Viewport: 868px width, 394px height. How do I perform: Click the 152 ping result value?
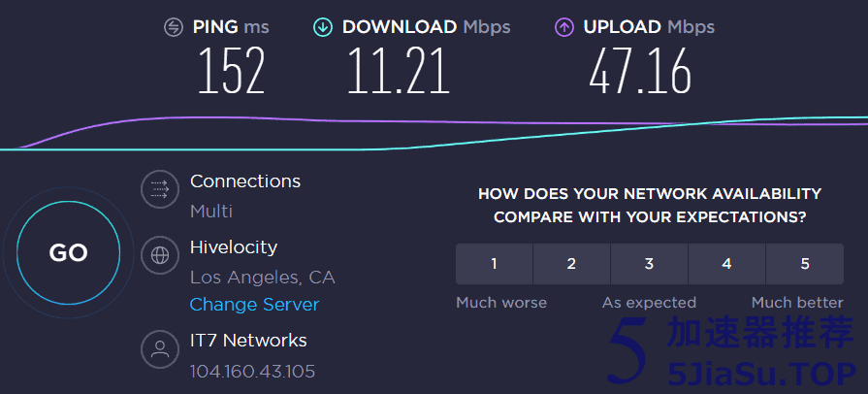(x=232, y=71)
